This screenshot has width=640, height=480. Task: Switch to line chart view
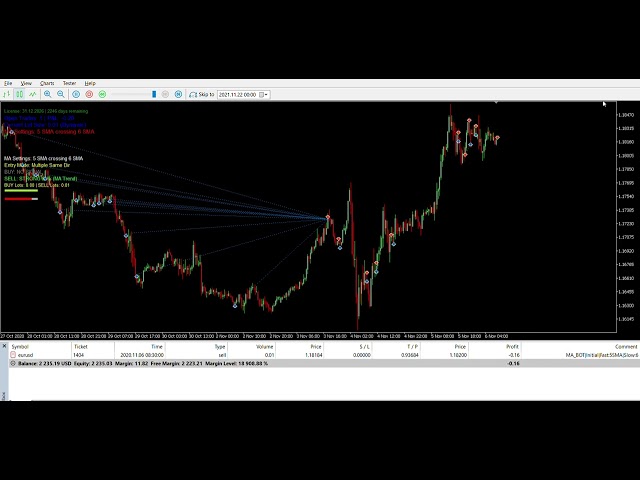(x=33, y=94)
